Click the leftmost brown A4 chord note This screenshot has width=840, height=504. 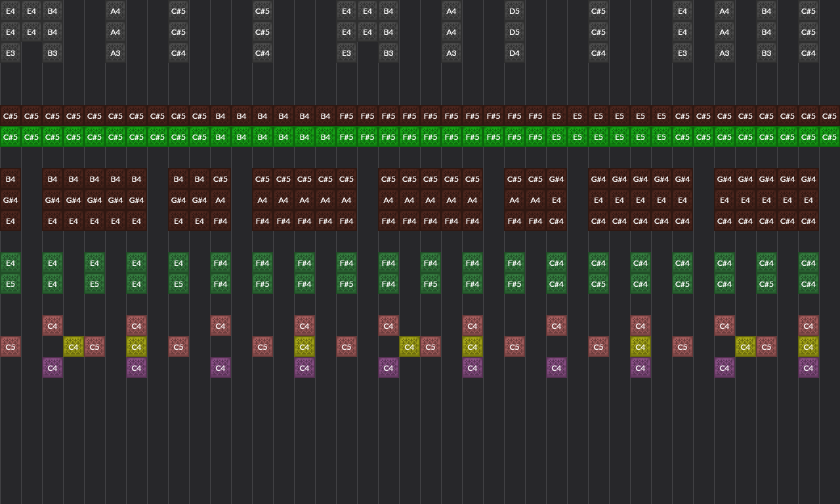(x=220, y=200)
